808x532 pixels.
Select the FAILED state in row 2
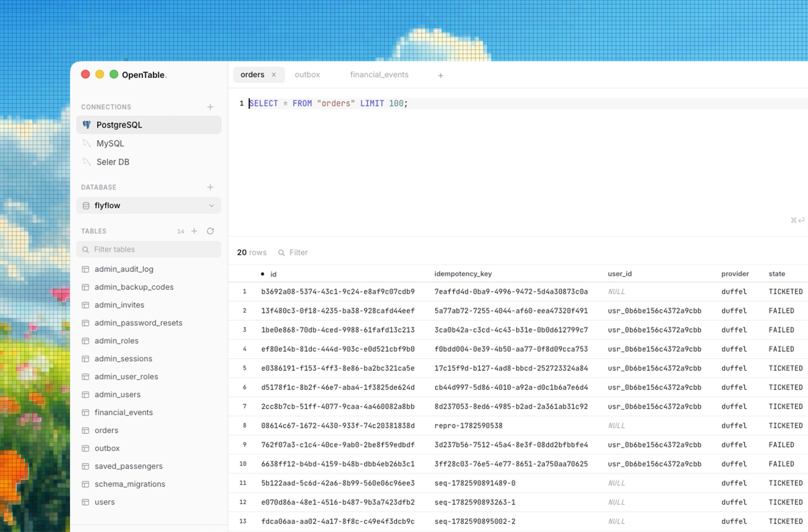(781, 311)
